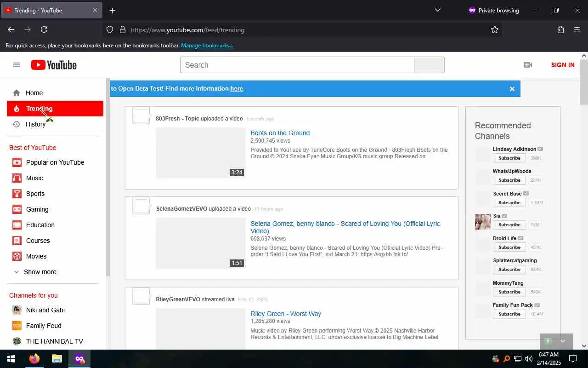Subscribe to Droid Life
588x368 pixels.
pos(509,247)
